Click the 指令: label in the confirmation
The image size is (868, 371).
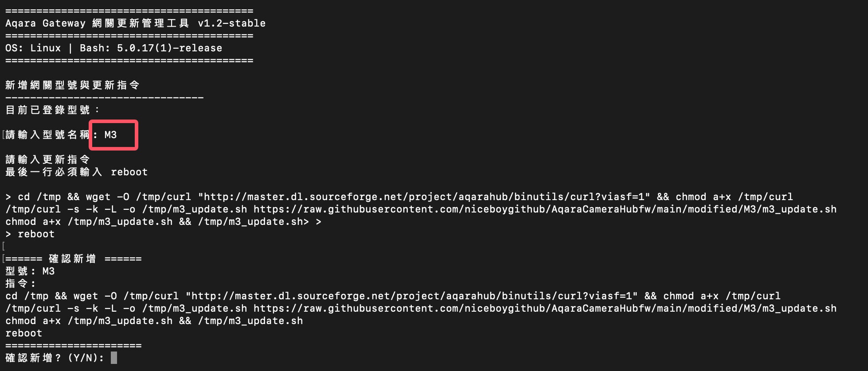pyautogui.click(x=20, y=283)
